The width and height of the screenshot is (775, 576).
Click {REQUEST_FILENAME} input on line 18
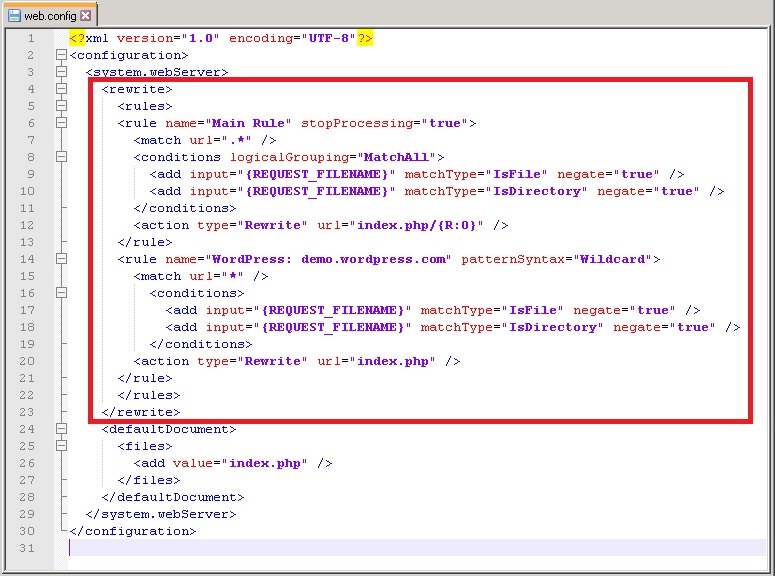332,327
